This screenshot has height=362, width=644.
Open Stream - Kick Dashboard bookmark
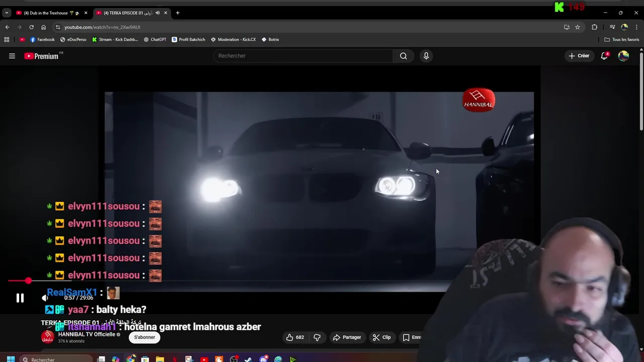(115, 40)
